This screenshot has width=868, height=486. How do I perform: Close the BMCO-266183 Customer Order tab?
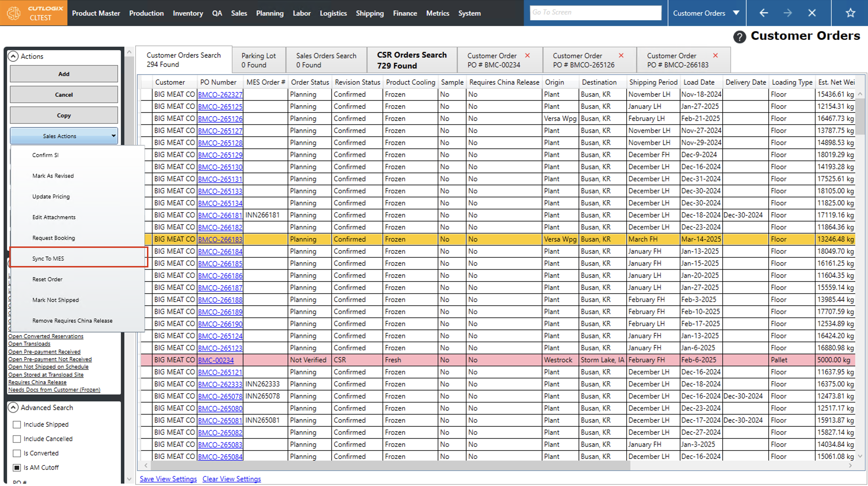pyautogui.click(x=715, y=56)
